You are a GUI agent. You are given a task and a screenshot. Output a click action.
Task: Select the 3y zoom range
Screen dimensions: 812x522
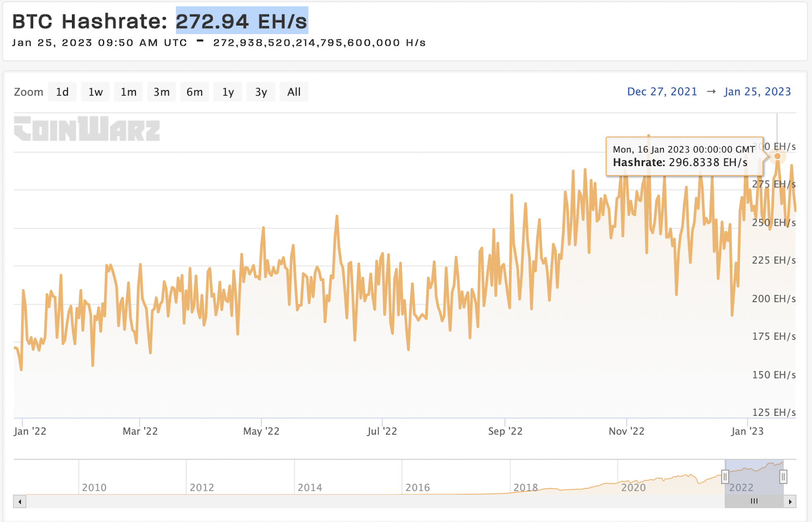pos(261,92)
